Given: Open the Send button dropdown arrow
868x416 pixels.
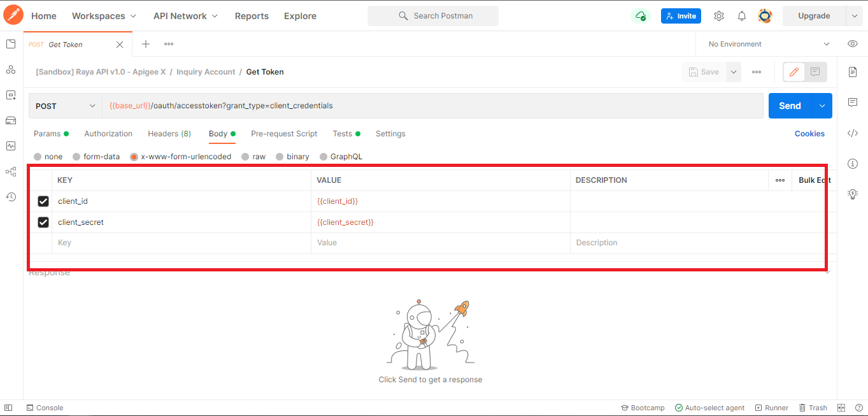Looking at the screenshot, I should pyautogui.click(x=822, y=106).
